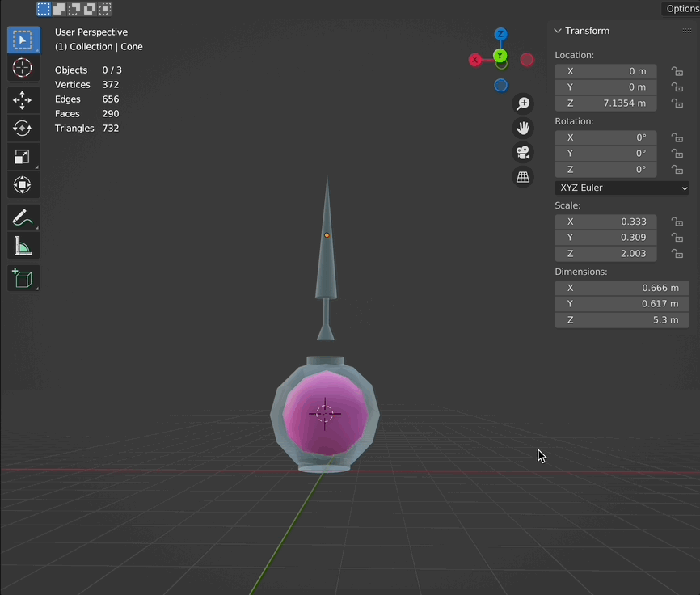This screenshot has width=700, height=595.
Task: Select the Add Cube tool
Action: (23, 279)
